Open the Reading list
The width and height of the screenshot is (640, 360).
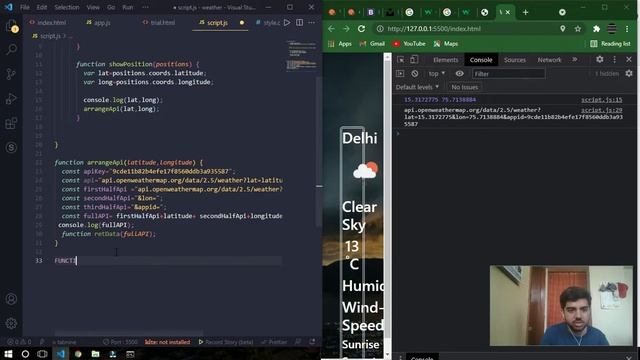point(610,44)
